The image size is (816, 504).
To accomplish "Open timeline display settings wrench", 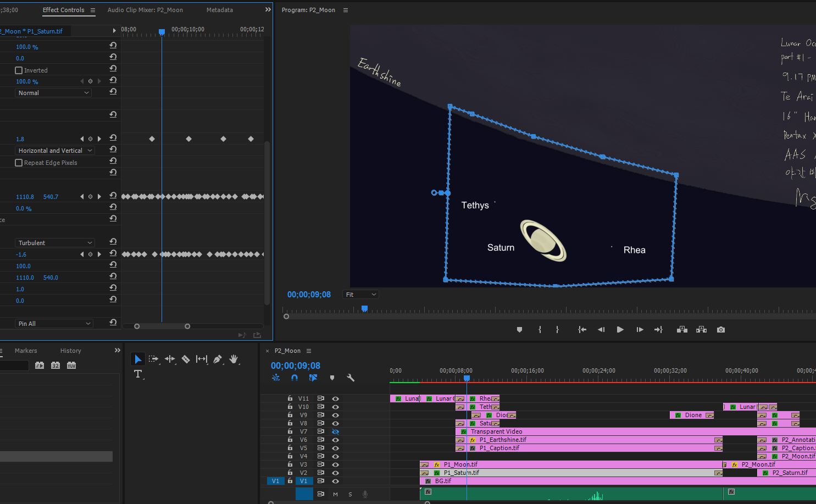I will tap(351, 378).
